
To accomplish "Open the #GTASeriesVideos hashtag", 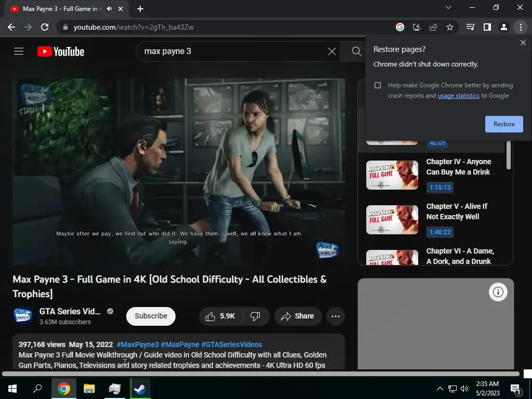I will pyautogui.click(x=231, y=344).
